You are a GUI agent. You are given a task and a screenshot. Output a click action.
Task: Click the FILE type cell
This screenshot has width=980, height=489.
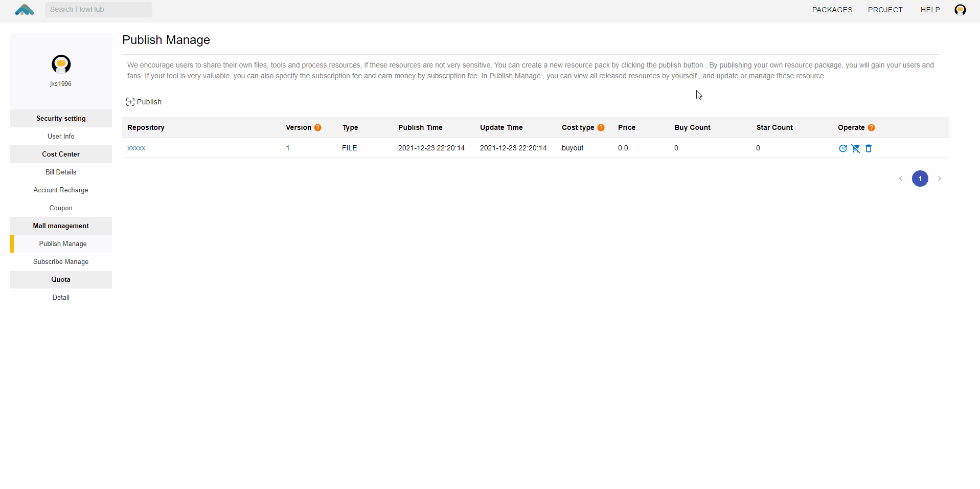[350, 148]
